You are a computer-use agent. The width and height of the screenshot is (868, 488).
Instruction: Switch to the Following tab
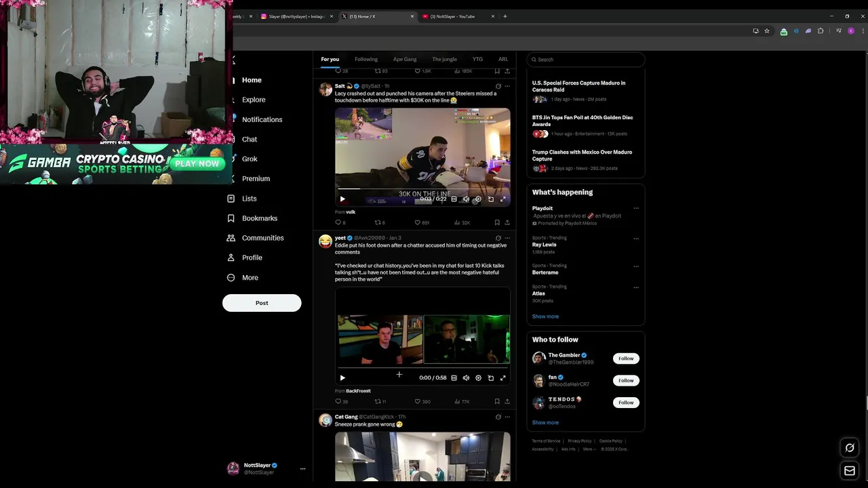[x=366, y=59]
